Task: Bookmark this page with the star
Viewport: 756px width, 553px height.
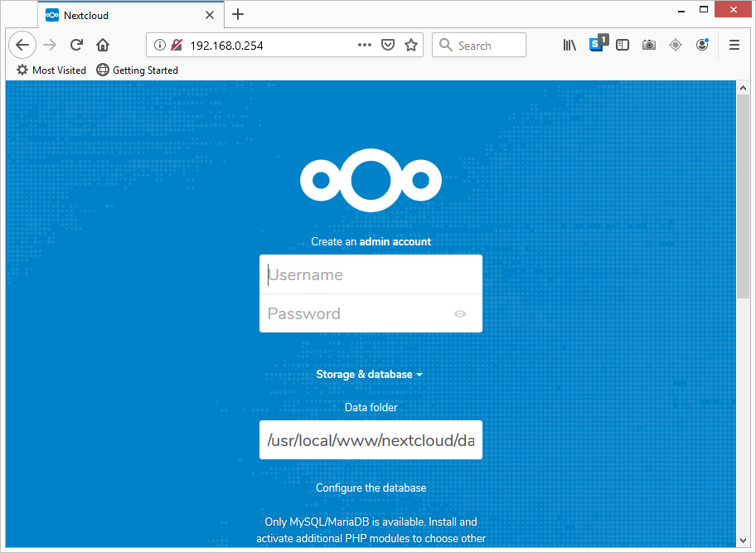Action: point(411,46)
